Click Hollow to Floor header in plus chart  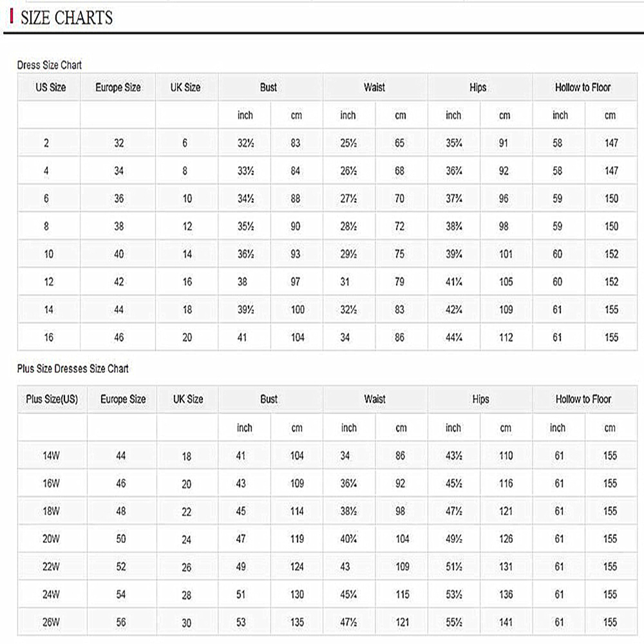point(583,399)
